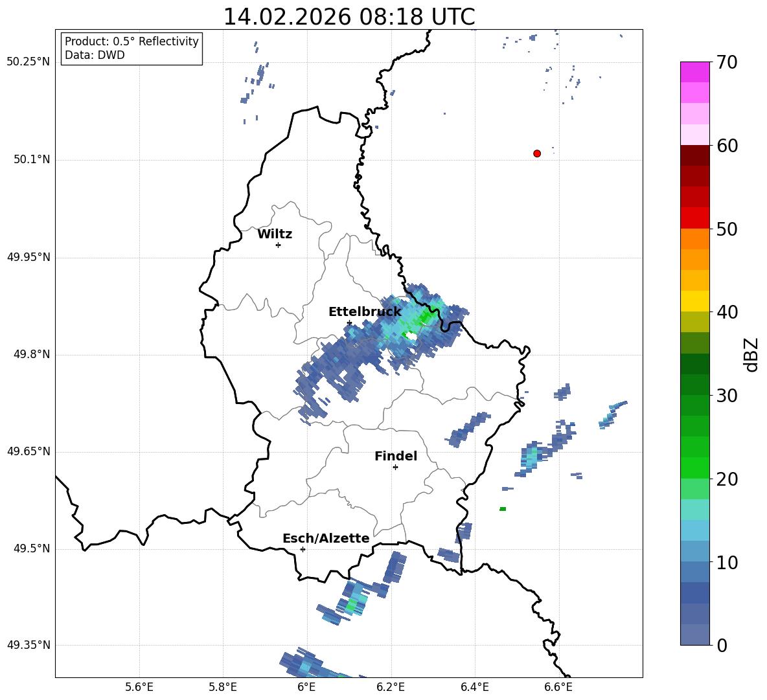Screen dimensions: 767x700
Task: Click the colorbar tick label 40
Action: pyautogui.click(x=727, y=312)
